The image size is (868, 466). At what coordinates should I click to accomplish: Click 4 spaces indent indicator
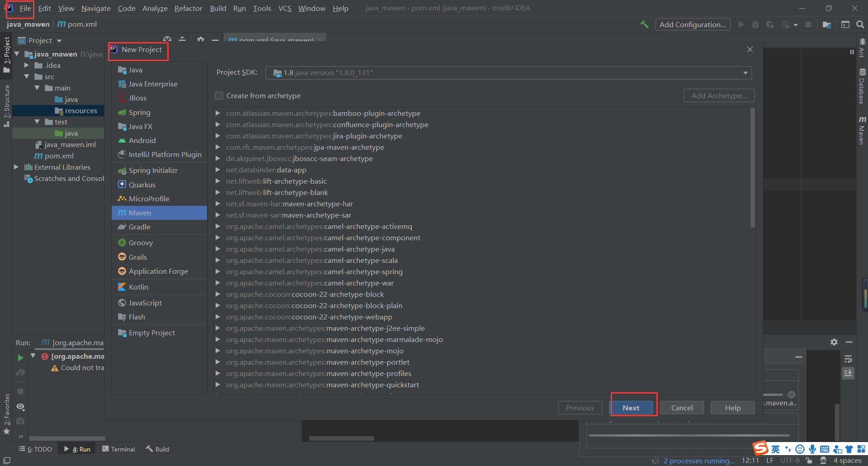click(x=847, y=461)
